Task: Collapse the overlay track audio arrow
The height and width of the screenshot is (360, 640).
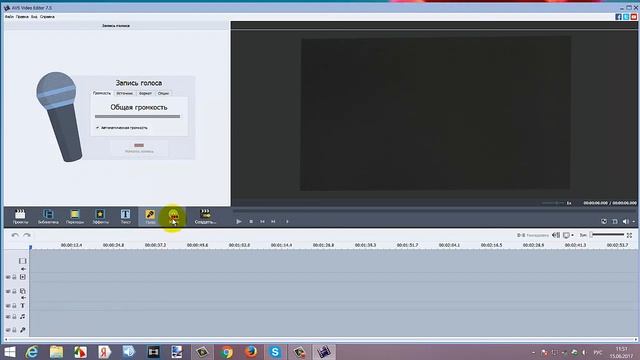Action: click(23, 298)
